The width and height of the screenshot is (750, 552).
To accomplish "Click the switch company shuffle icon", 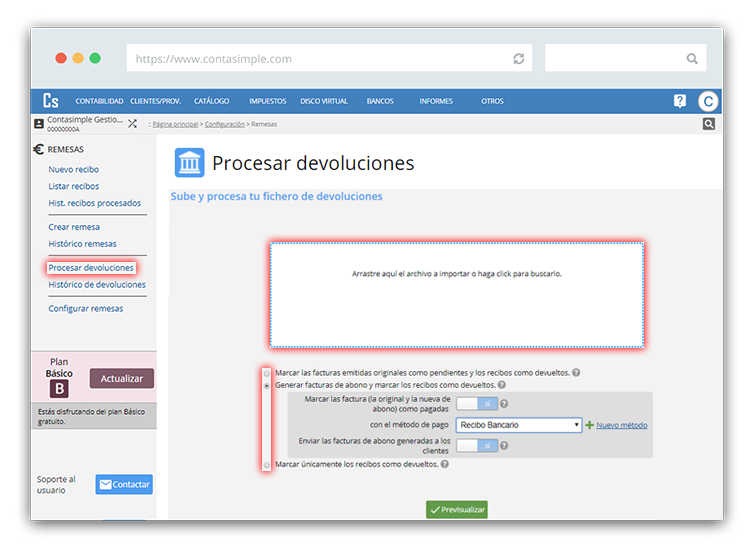I will tap(132, 123).
